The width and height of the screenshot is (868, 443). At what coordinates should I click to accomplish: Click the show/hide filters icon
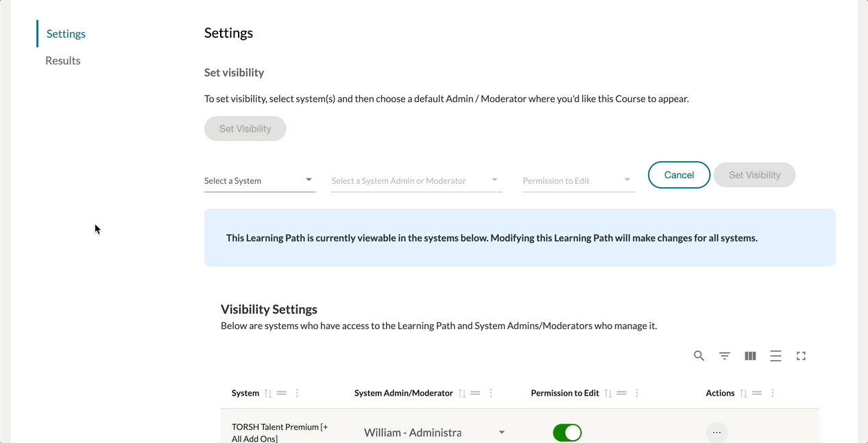click(724, 356)
